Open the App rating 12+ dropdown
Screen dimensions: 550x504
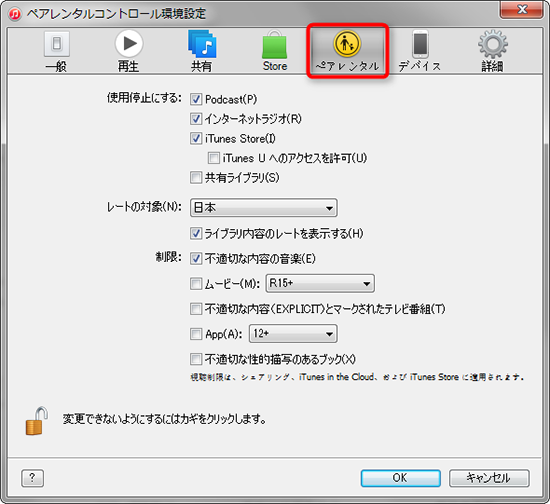pos(293,334)
